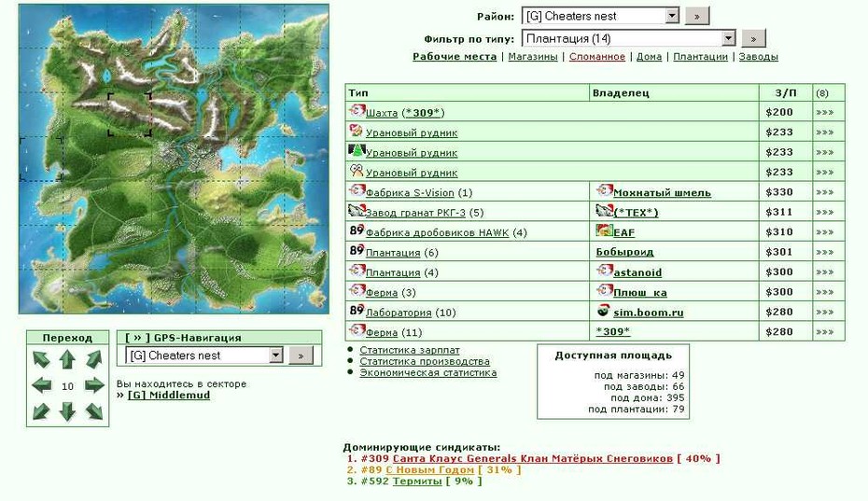This screenshot has height=501, width=868.
Task: Click 89 badge beside Лаборатория
Action: point(357,311)
